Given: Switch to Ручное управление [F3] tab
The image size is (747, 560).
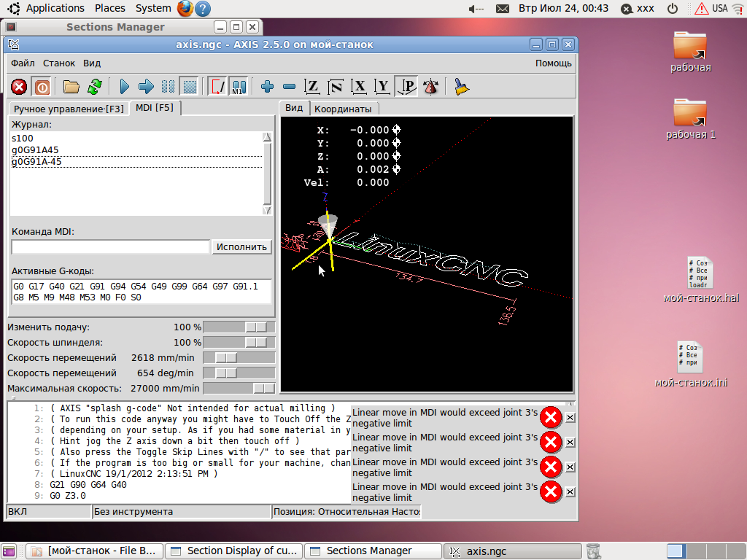Looking at the screenshot, I should point(69,109).
